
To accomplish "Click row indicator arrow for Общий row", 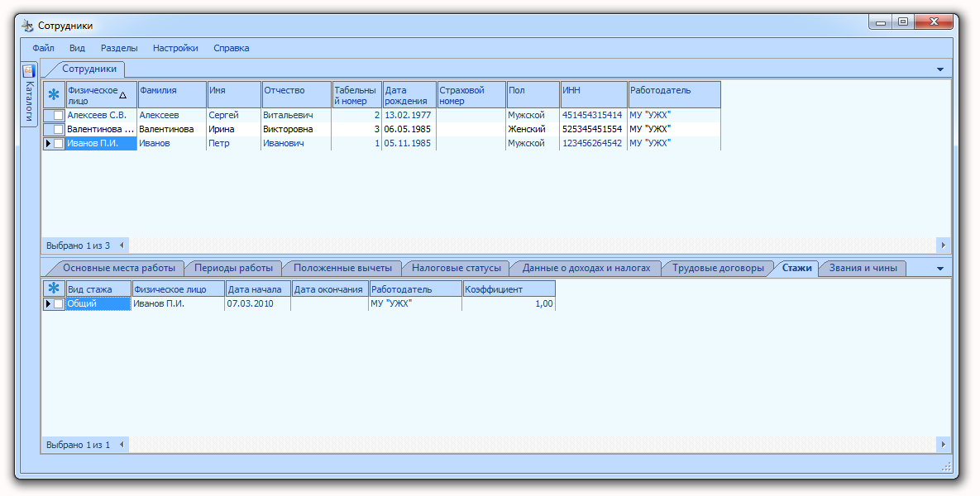I will click(x=48, y=303).
